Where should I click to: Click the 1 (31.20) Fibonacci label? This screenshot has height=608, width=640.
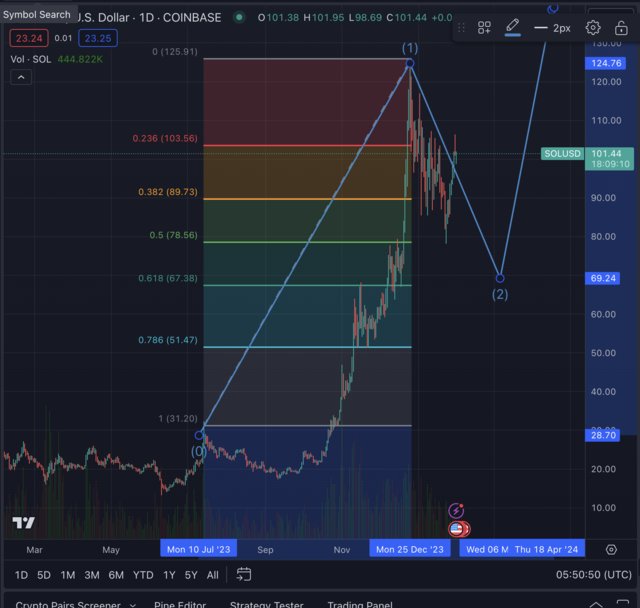(x=178, y=418)
